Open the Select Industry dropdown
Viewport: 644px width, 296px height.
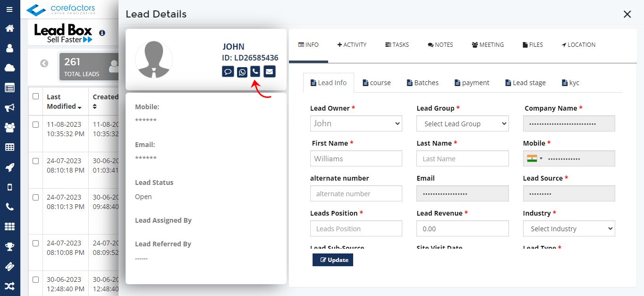[569, 228]
